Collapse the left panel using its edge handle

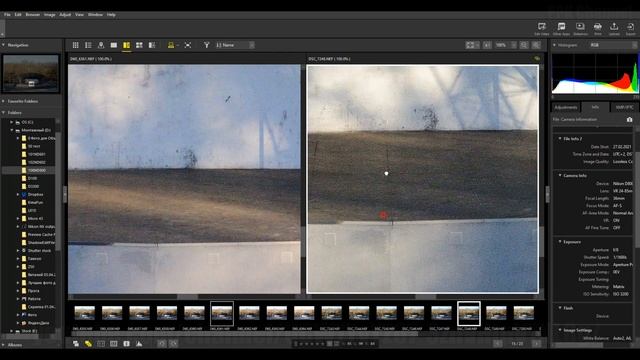[x=64, y=194]
